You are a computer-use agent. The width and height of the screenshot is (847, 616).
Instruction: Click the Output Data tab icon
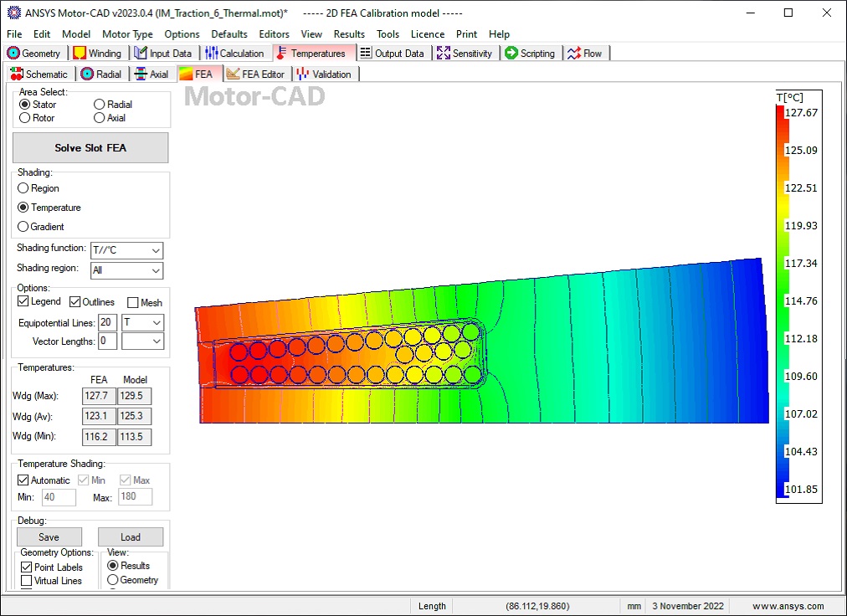click(366, 53)
